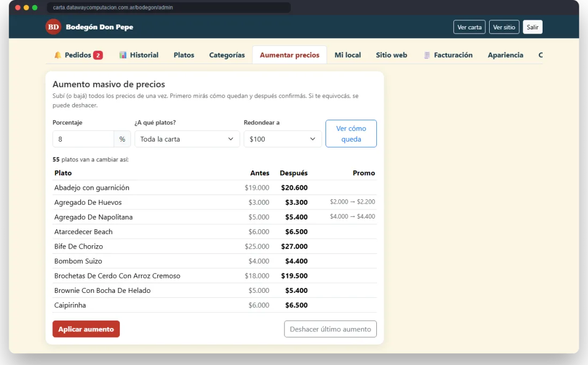588x365 pixels.
Task: Click the Agregado De Huevos row name
Action: pos(88,203)
